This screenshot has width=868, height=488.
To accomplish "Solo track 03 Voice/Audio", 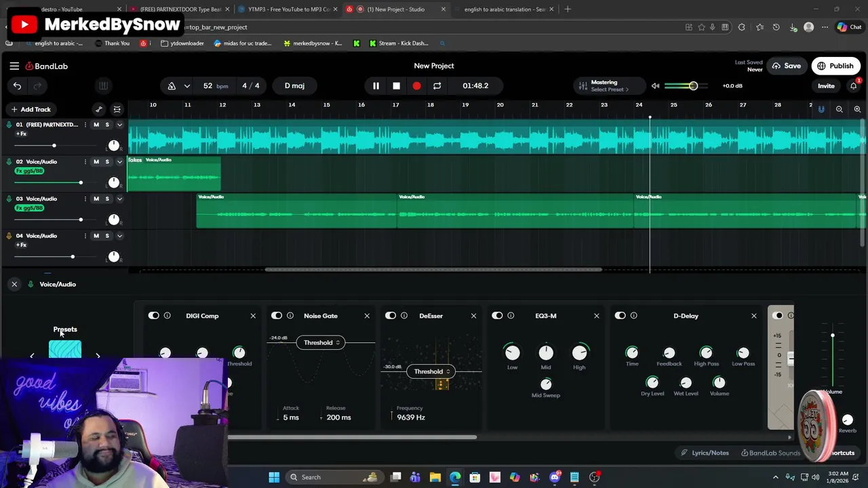I will (x=107, y=199).
